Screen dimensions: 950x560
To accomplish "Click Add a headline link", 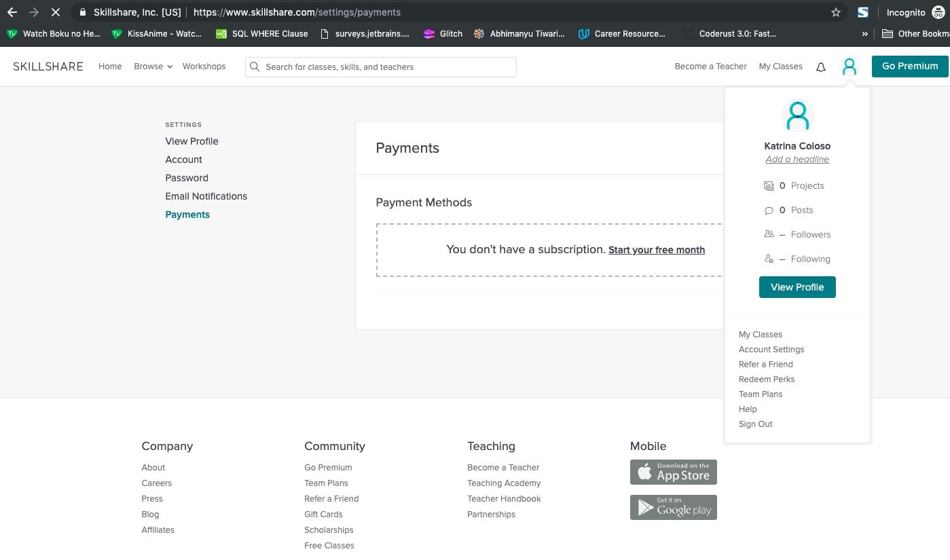I will [797, 160].
